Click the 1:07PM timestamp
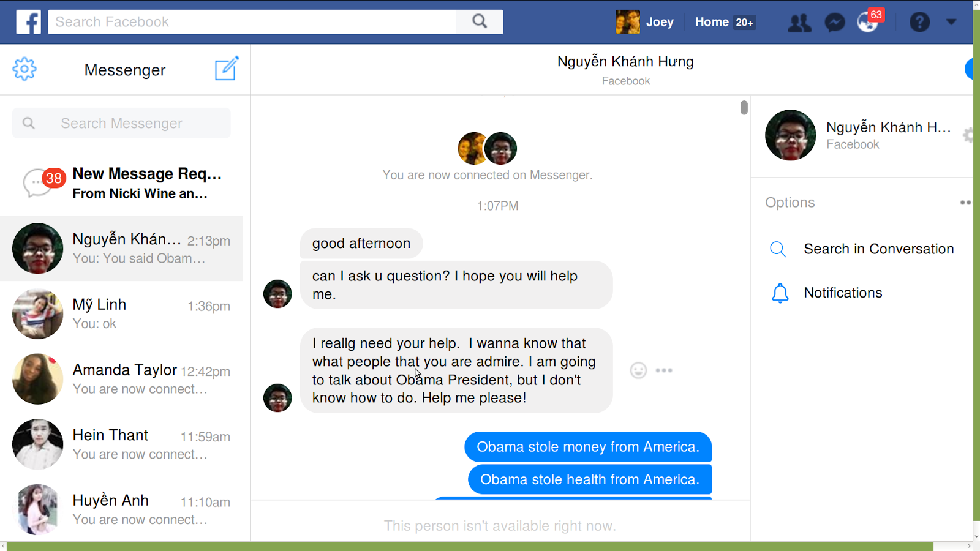Viewport: 980px width, 551px height. 497,206
